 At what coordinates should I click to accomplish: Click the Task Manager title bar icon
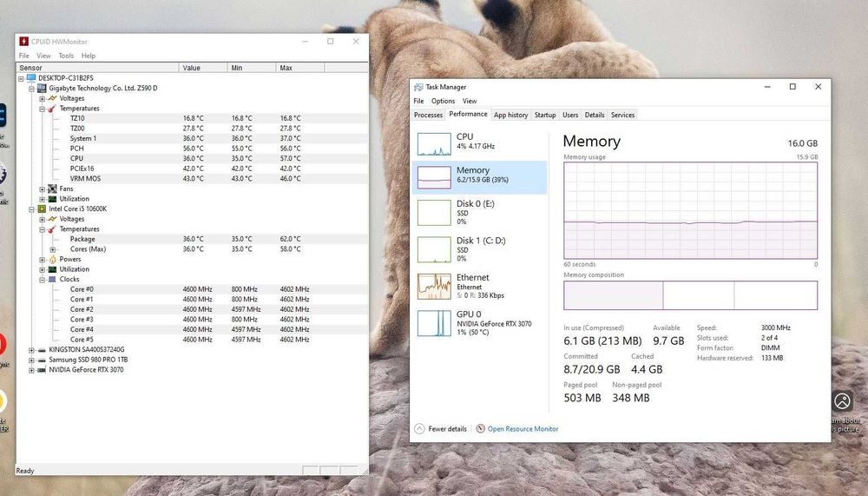click(418, 87)
